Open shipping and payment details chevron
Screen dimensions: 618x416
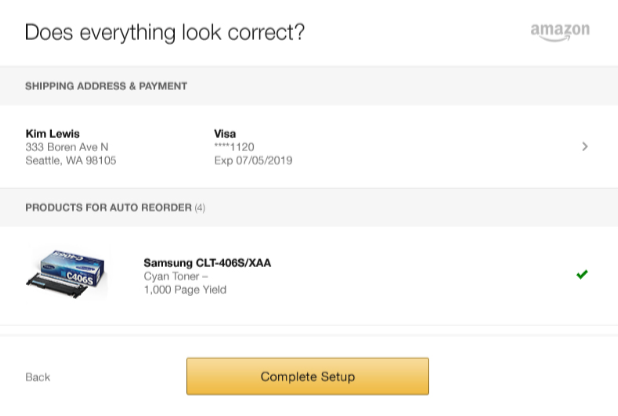pyautogui.click(x=585, y=147)
